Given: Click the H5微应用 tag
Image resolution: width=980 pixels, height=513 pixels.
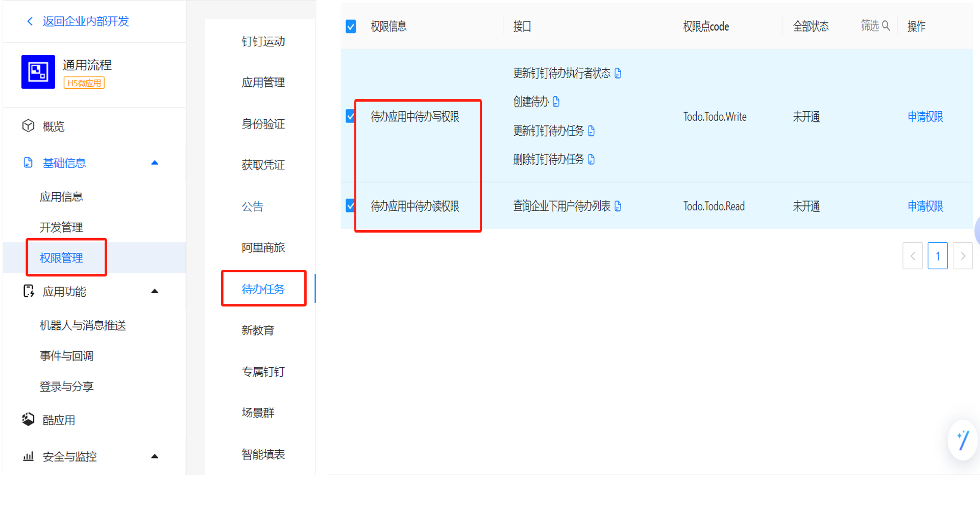Looking at the screenshot, I should (x=84, y=83).
